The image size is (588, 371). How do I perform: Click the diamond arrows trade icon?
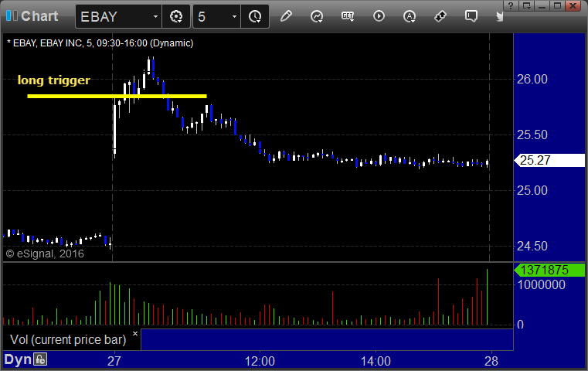[440, 16]
